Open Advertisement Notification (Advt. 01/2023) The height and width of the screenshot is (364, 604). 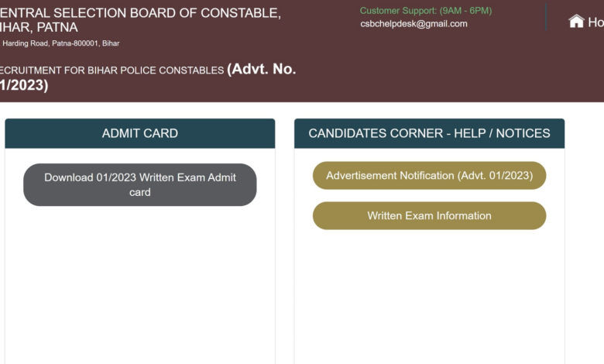pos(430,176)
